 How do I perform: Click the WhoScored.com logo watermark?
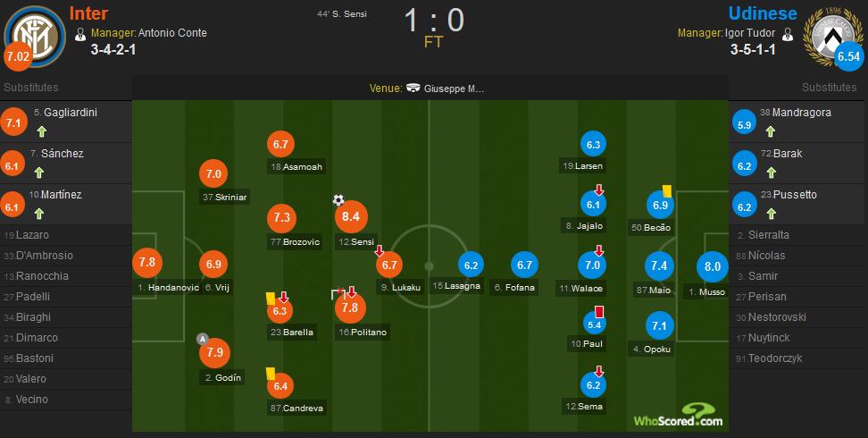(678, 416)
